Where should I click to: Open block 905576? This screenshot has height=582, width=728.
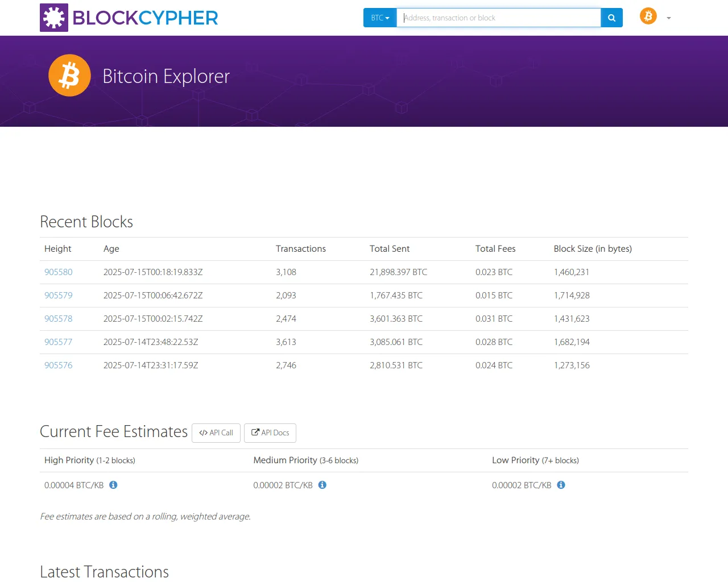tap(59, 365)
